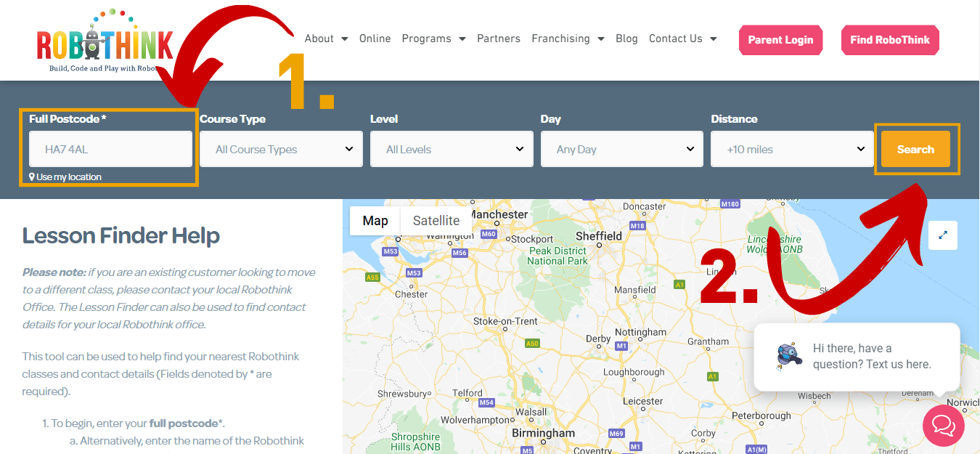Click Manchester on the map
Screen dimensions: 980x454
(499, 214)
